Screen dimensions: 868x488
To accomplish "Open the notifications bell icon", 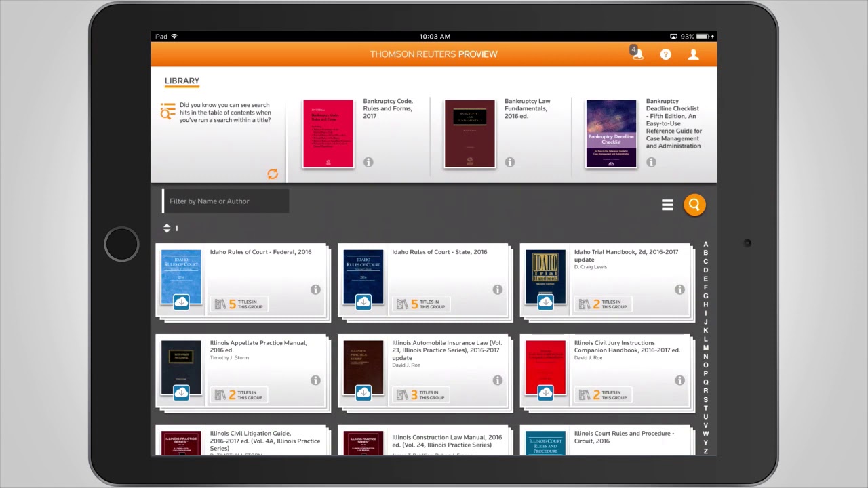I will 637,54.
